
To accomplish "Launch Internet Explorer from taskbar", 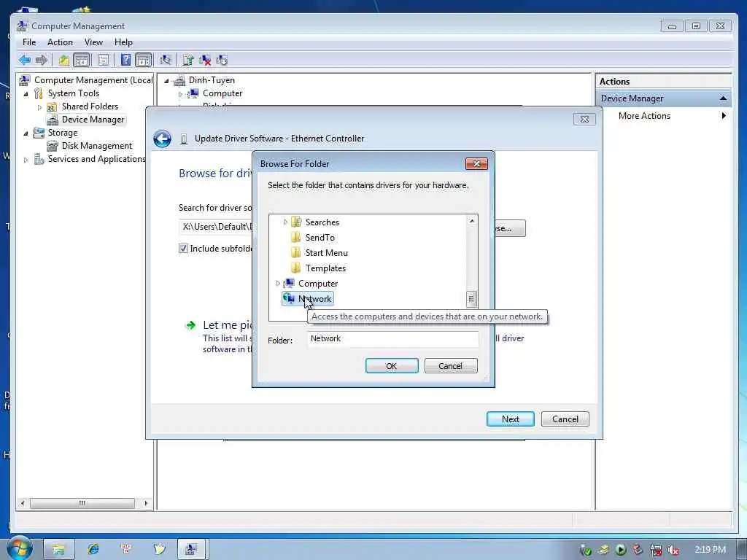I will tap(93, 549).
